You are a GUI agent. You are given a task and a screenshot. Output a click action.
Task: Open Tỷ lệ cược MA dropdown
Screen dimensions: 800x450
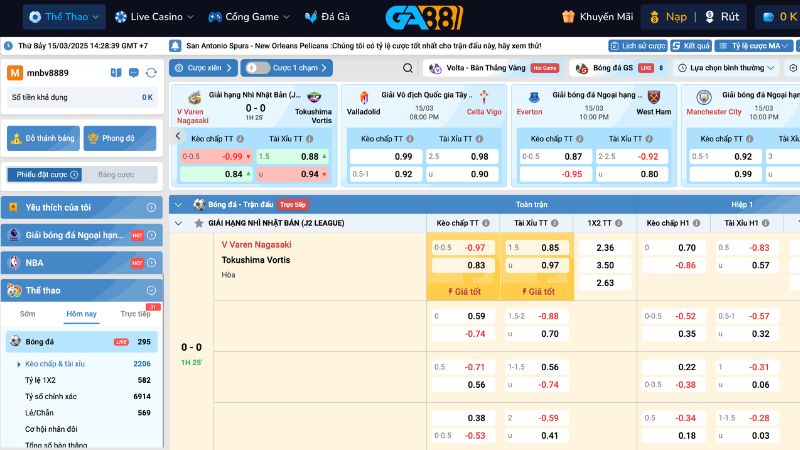[754, 46]
